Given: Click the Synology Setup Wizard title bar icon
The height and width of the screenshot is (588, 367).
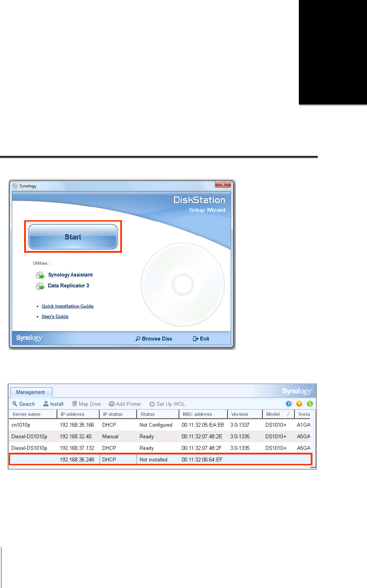Looking at the screenshot, I should coord(15,186).
